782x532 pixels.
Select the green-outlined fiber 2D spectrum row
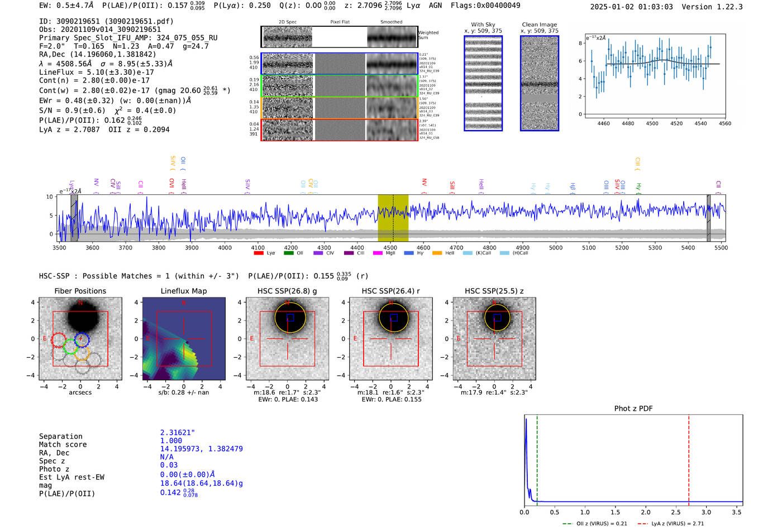pyautogui.click(x=339, y=86)
